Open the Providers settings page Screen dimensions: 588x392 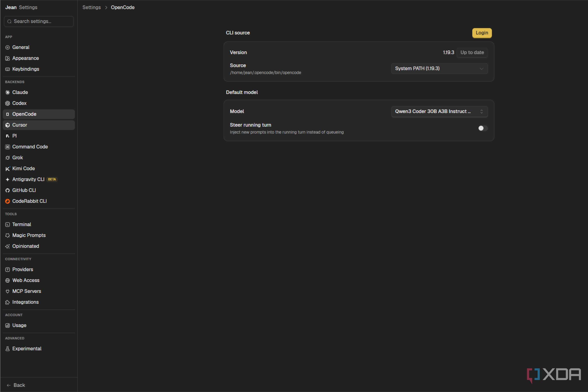39,269
